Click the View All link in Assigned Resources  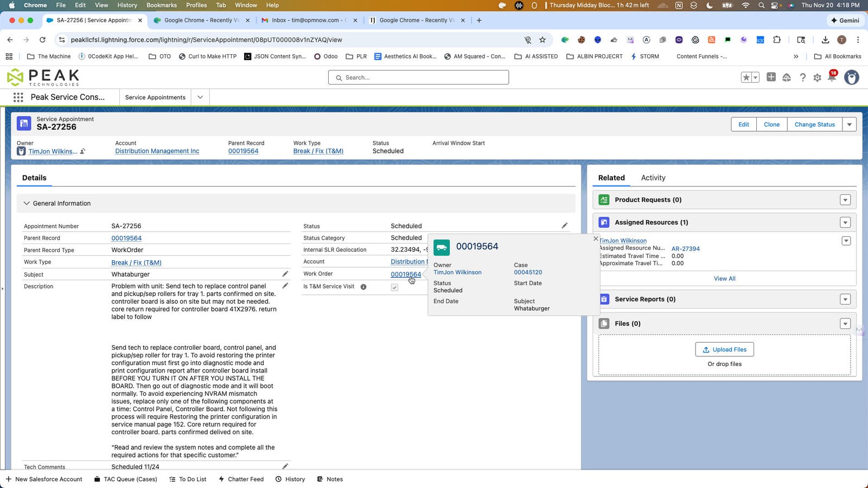point(725,279)
